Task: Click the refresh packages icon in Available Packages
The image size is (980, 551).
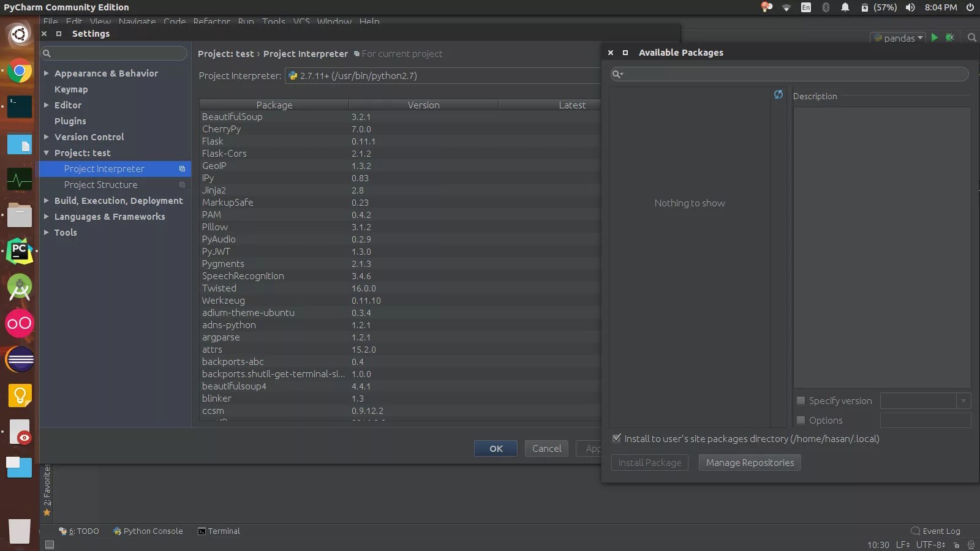Action: 778,94
